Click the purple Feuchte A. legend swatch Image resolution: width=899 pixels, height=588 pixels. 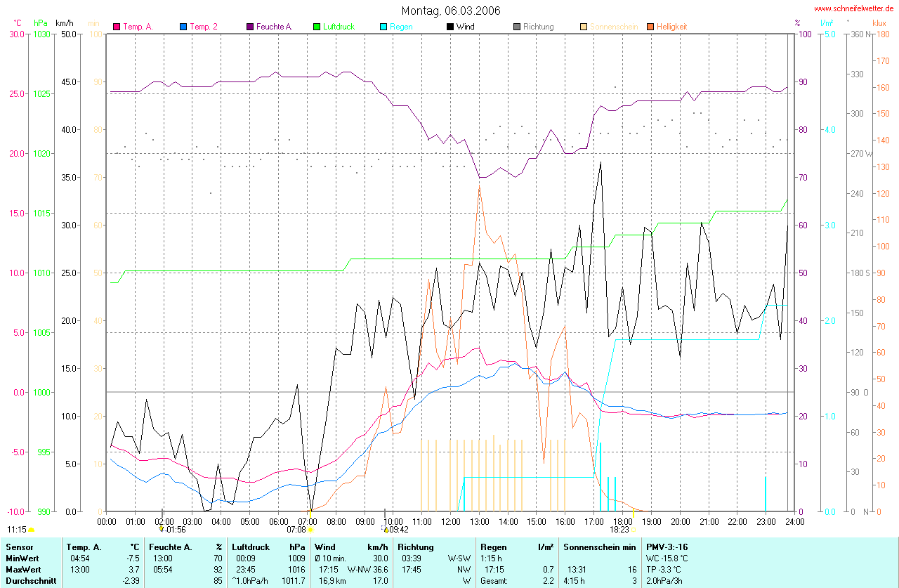tap(250, 27)
